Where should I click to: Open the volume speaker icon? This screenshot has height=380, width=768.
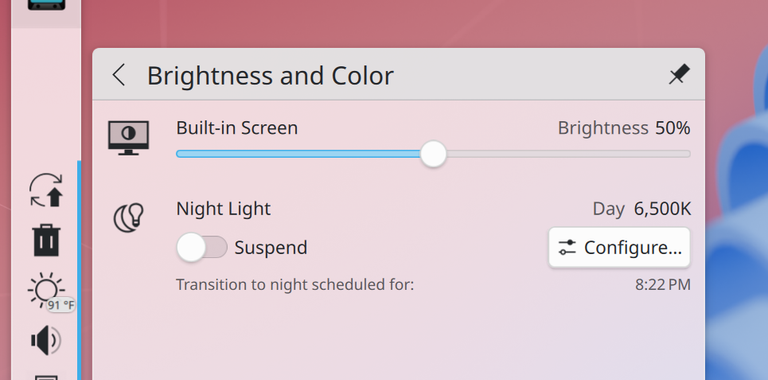click(x=46, y=340)
